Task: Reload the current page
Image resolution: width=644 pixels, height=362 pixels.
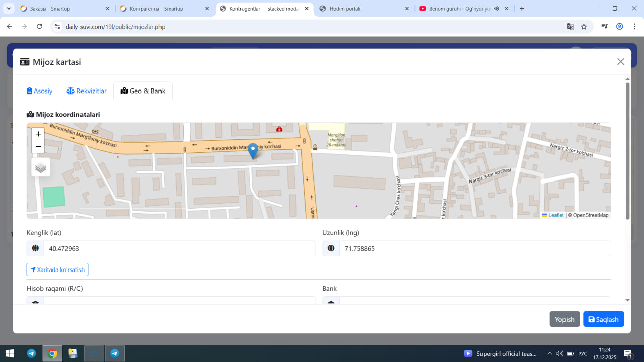Action: pyautogui.click(x=39, y=27)
